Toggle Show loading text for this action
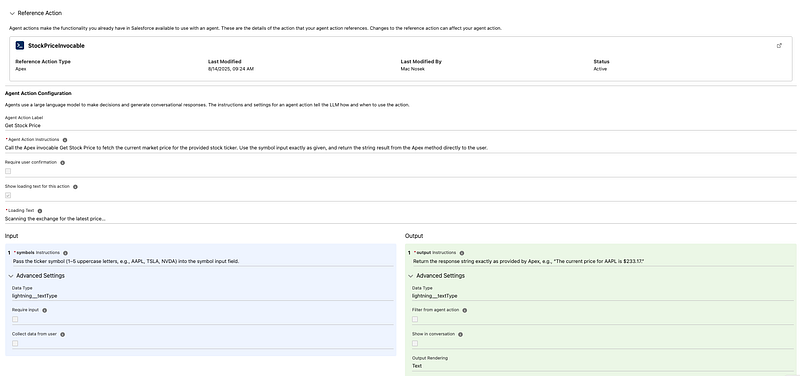The width and height of the screenshot is (800, 376). click(8, 195)
